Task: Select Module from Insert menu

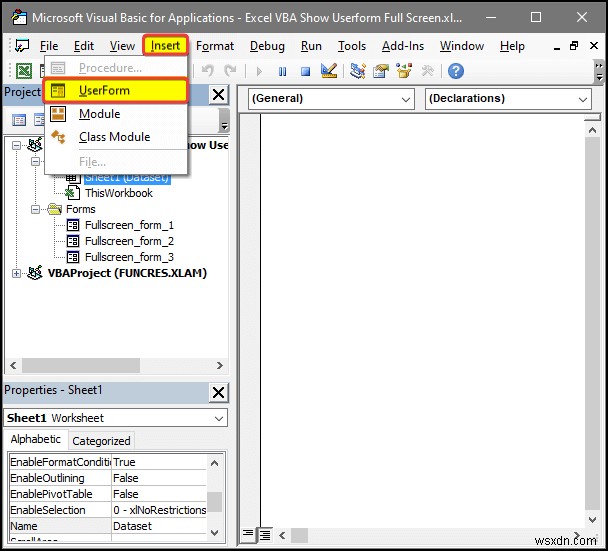Action: (116, 114)
